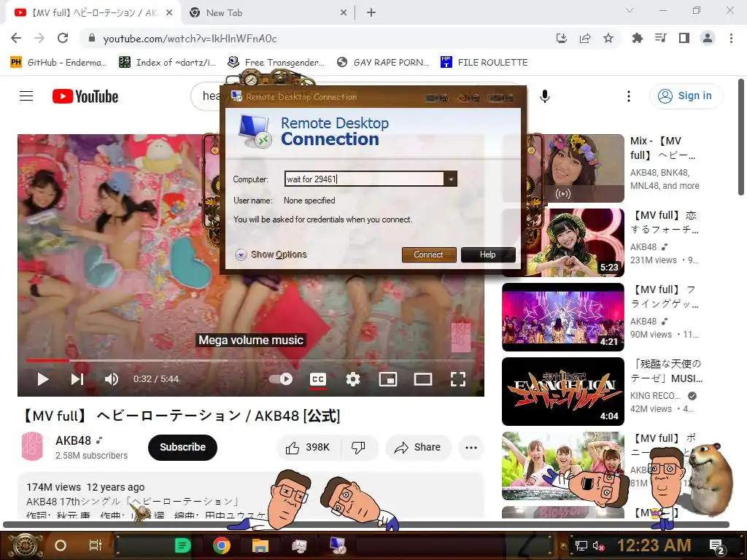The height and width of the screenshot is (560, 747).
Task: Open the Chrome profile avatar
Action: click(x=708, y=38)
